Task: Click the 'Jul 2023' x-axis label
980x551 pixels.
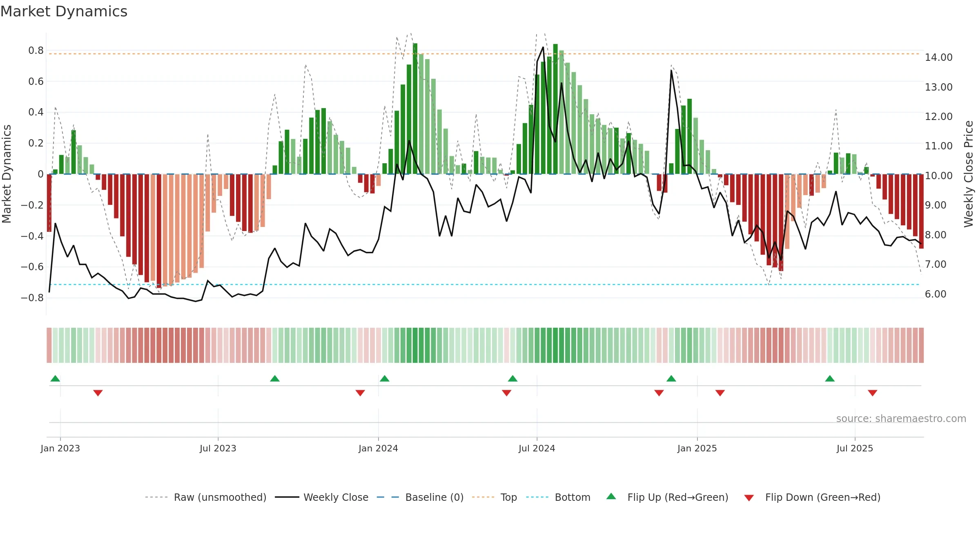Action: tap(218, 448)
